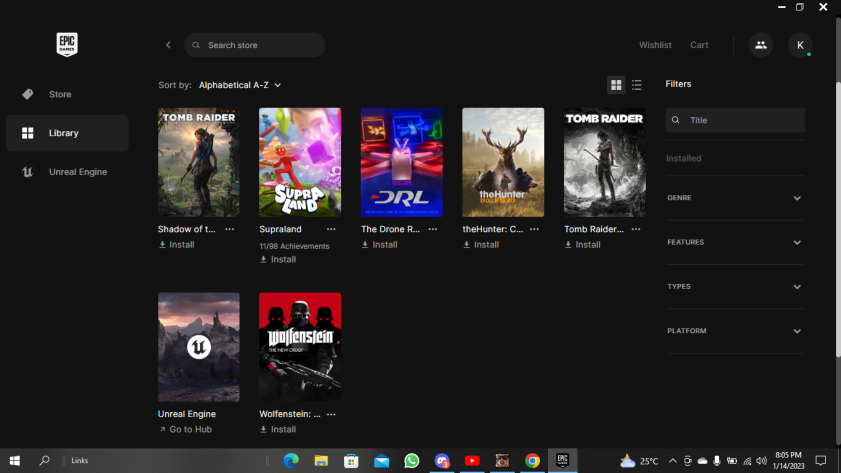Toggle the Installed filter
Image resolution: width=841 pixels, height=473 pixels.
click(x=683, y=158)
